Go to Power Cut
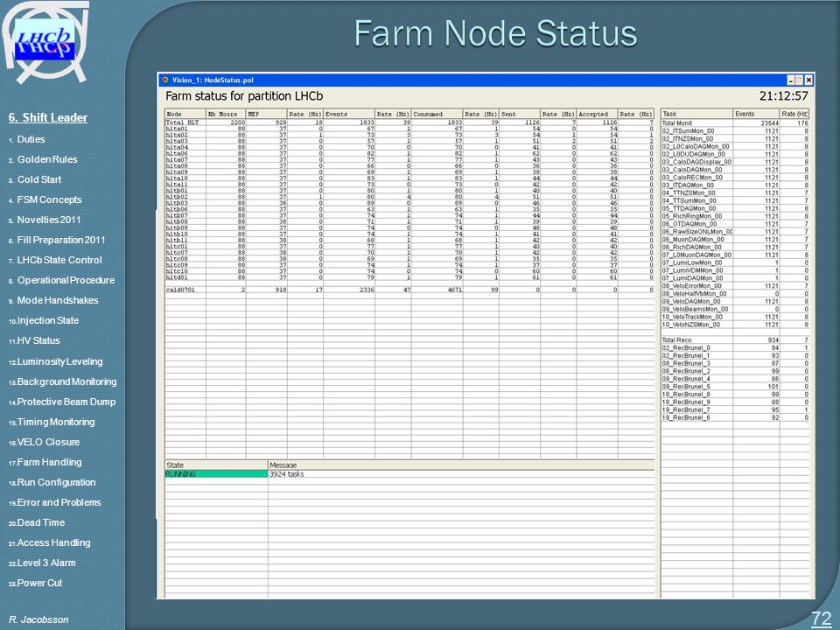 pos(39,583)
